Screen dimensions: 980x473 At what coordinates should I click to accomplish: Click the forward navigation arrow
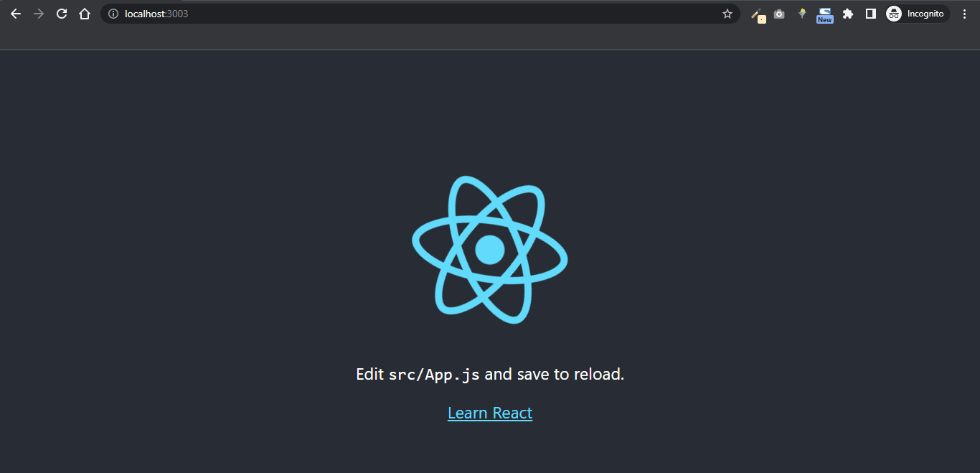(x=39, y=14)
